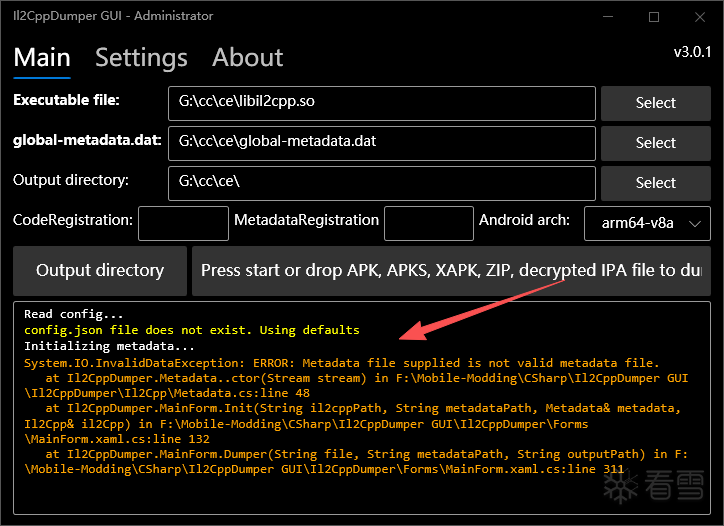The width and height of the screenshot is (724, 526).
Task: Click Select for Output directory
Action: coord(655,183)
